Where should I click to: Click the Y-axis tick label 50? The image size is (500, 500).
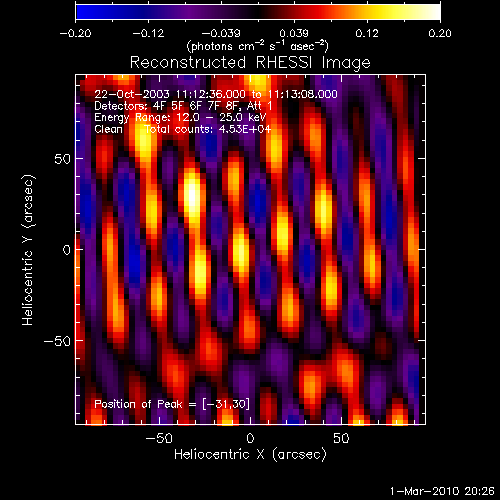63,159
